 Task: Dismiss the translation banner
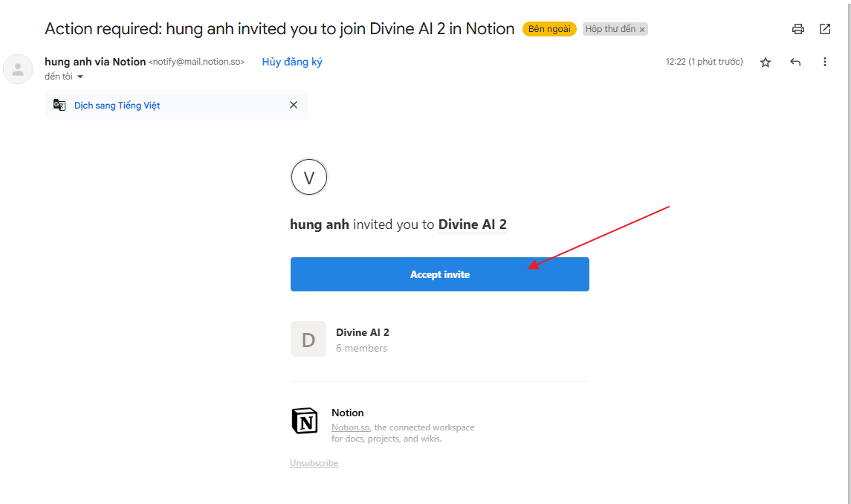[x=294, y=106]
